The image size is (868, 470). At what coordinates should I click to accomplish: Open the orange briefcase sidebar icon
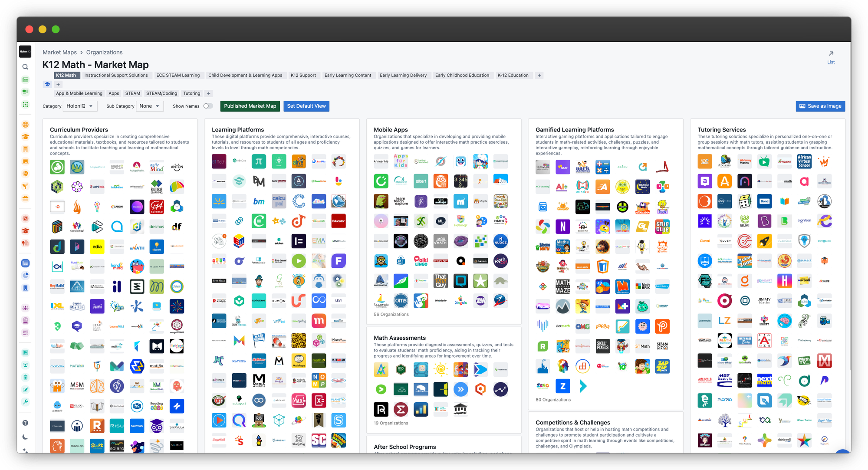[25, 198]
